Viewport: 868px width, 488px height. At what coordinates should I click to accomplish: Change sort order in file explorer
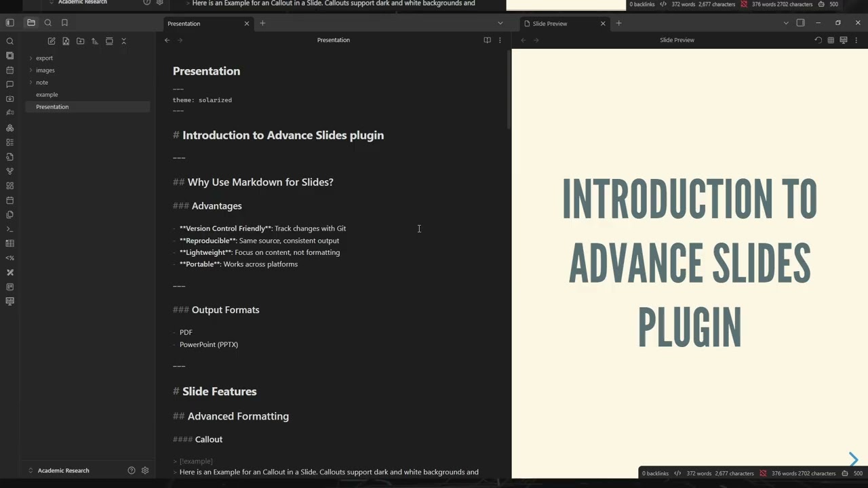coord(94,41)
